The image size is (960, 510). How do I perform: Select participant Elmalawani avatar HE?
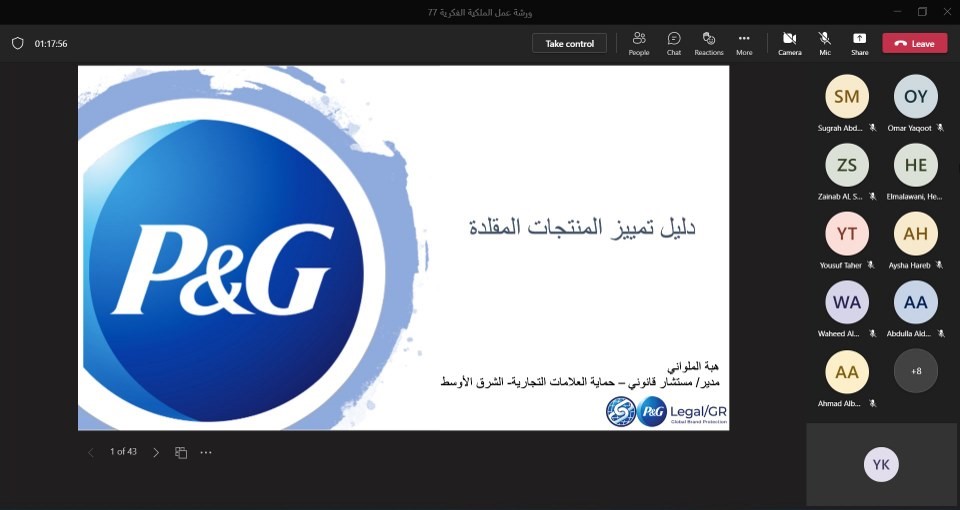point(915,165)
